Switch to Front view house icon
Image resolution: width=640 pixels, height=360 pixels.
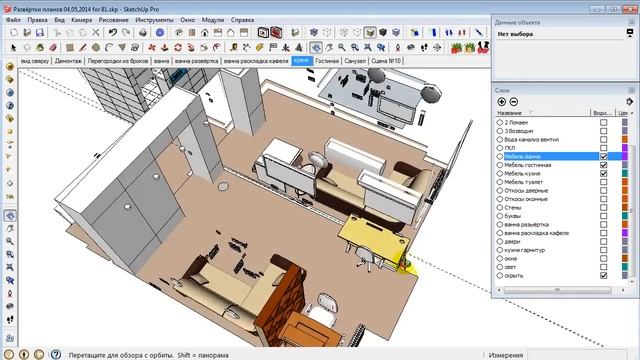pos(204,33)
